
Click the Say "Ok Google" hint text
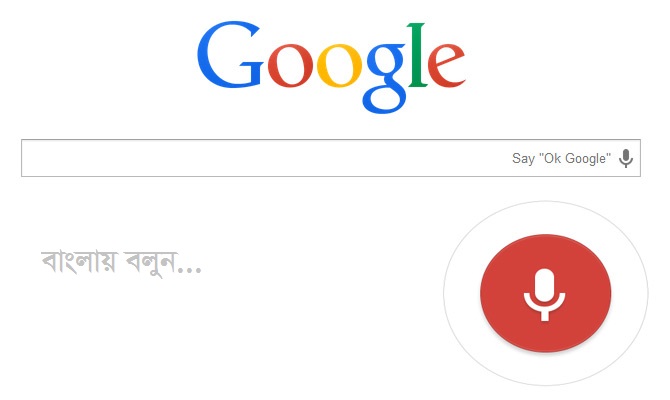click(x=561, y=159)
